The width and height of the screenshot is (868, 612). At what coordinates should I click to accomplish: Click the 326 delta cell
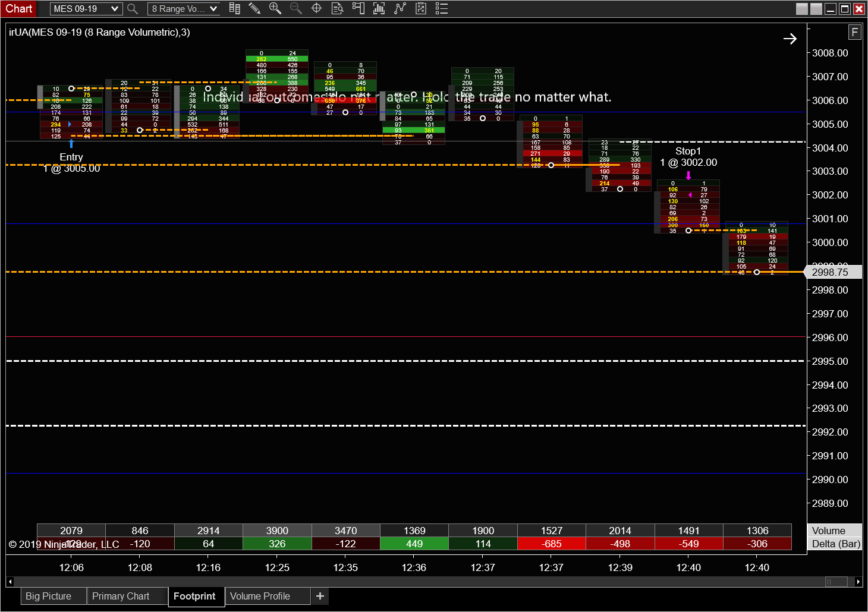(x=277, y=544)
